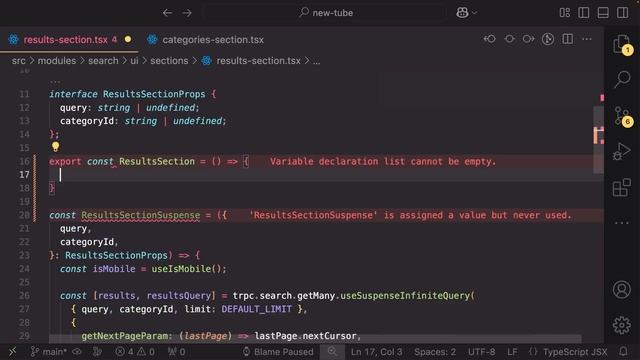The width and height of the screenshot is (640, 360).
Task: Toggle the Blame Paused status item
Action: click(x=278, y=351)
